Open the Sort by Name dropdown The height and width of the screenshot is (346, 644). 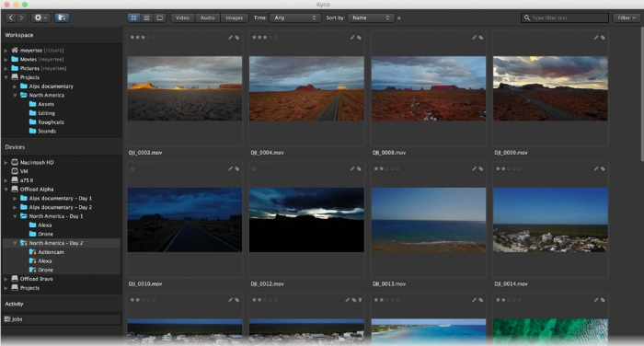pos(371,17)
